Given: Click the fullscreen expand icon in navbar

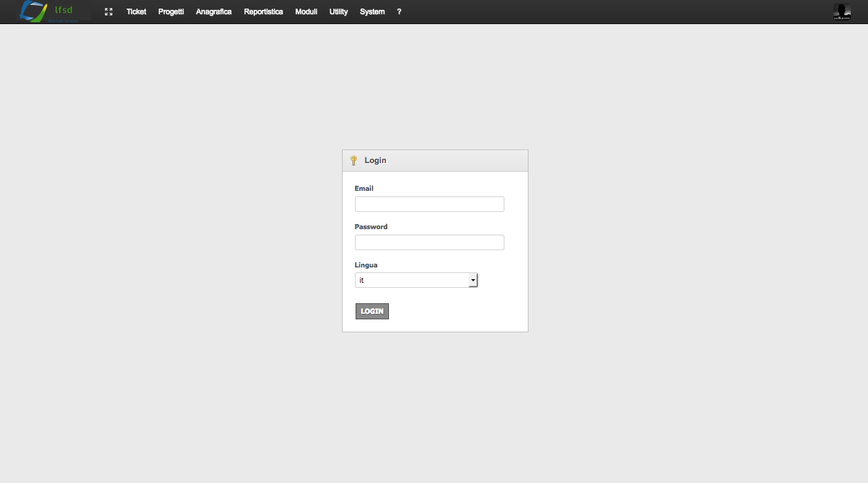Looking at the screenshot, I should [x=109, y=11].
